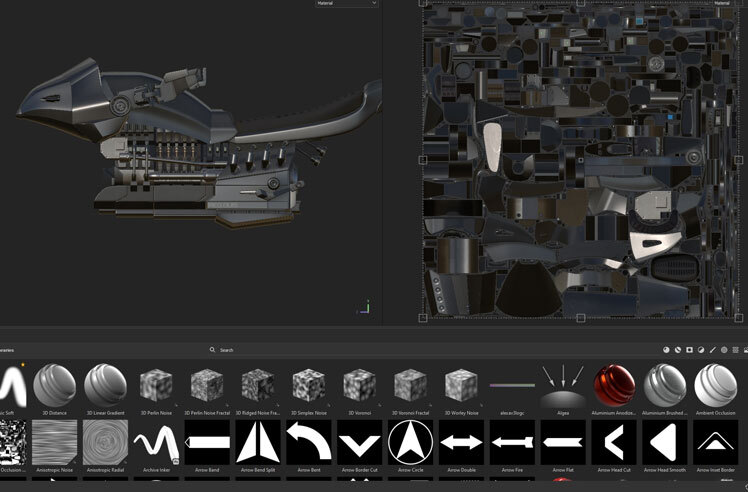748x492 pixels.
Task: Select the Algea light thumbnail
Action: coord(562,386)
